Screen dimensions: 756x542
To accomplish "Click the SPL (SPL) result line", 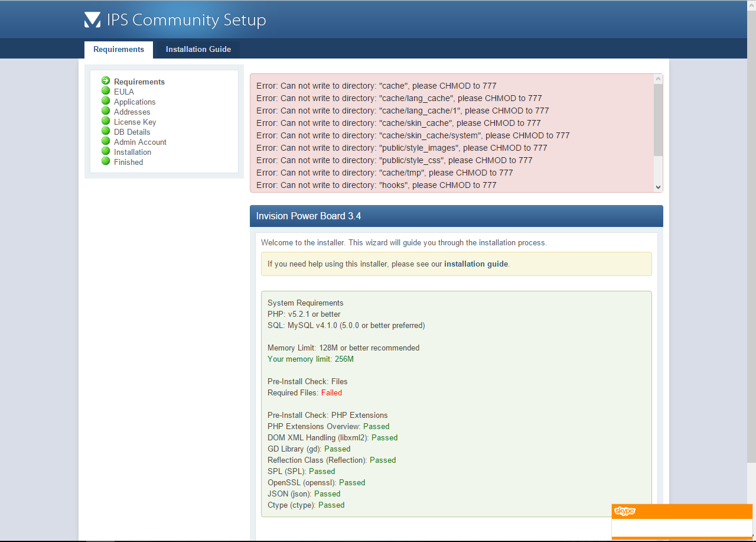I will tap(301, 471).
